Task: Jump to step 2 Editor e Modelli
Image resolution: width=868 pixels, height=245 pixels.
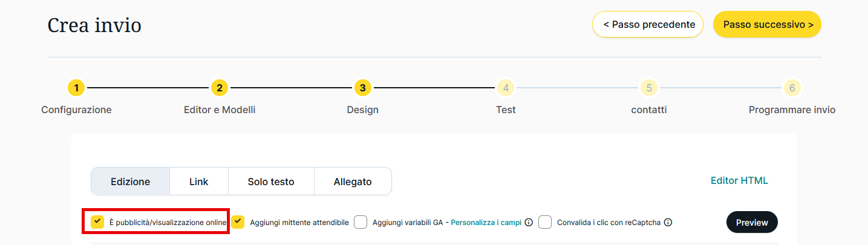Action: 220,88
